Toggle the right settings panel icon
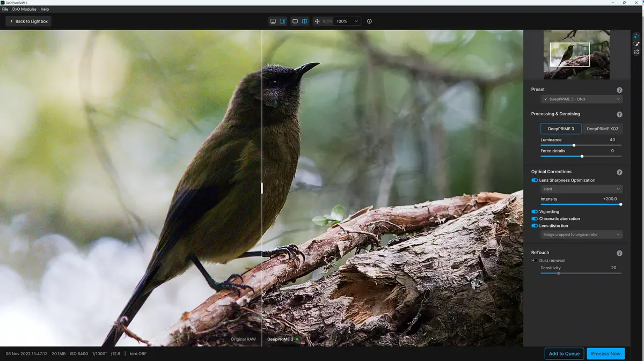The image size is (644, 361). (x=282, y=21)
